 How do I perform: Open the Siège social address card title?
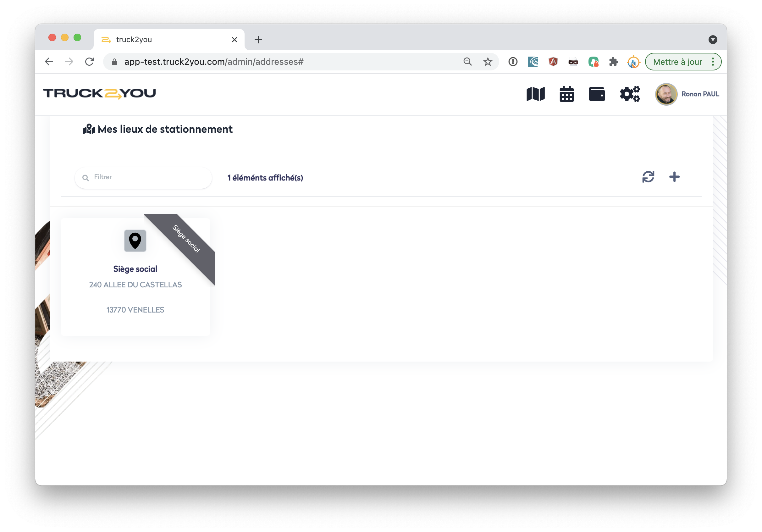tap(135, 269)
